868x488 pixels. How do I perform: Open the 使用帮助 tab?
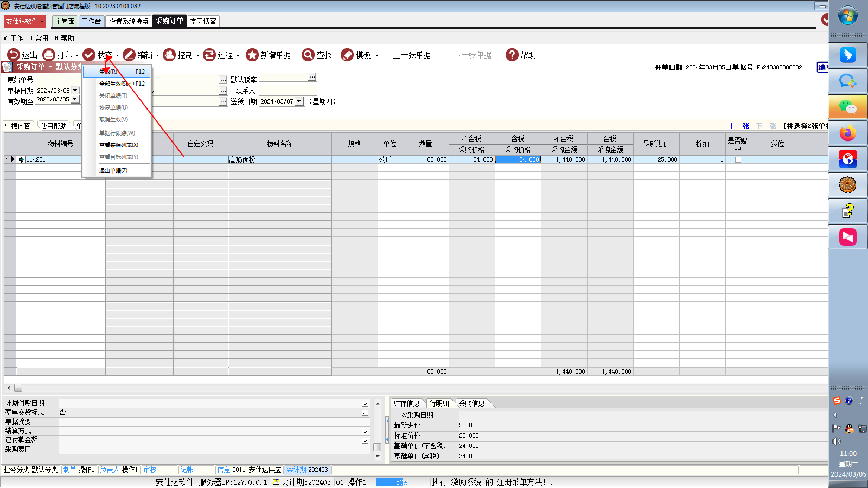coord(54,126)
